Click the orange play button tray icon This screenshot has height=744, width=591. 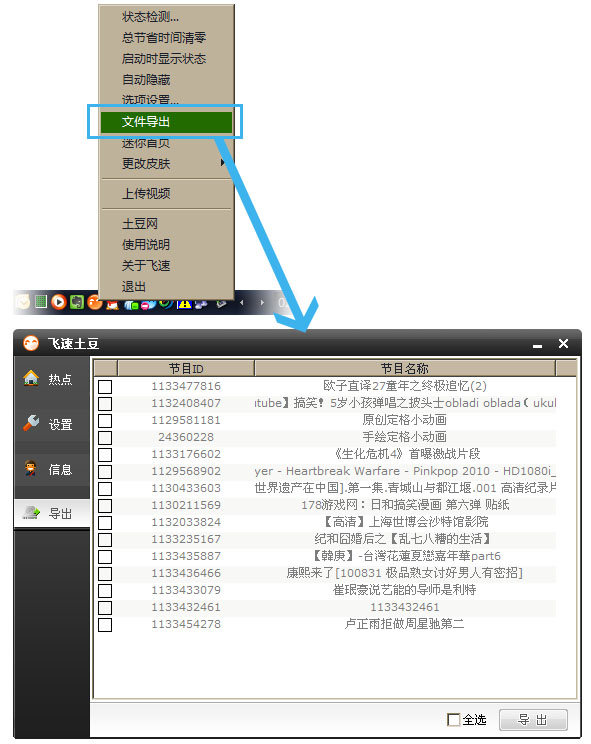[58, 302]
